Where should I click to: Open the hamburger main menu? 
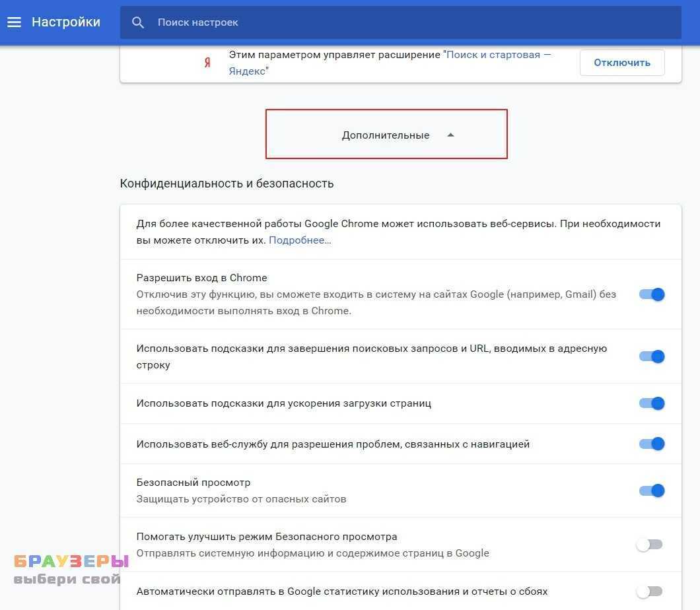(x=14, y=22)
